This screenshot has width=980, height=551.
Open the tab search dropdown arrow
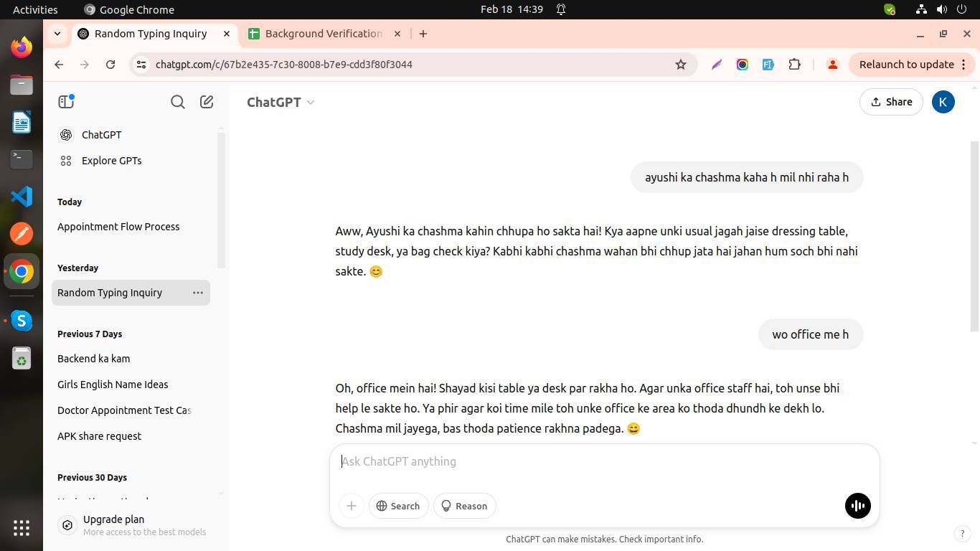[57, 34]
